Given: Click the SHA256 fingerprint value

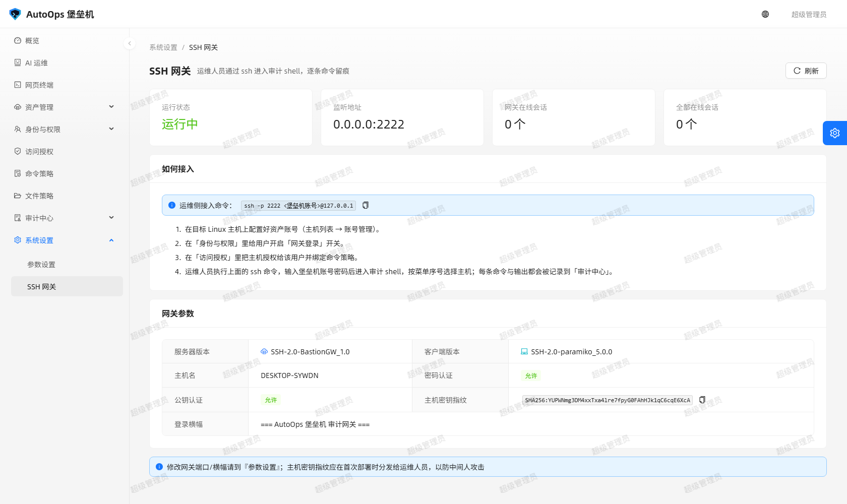Looking at the screenshot, I should tap(608, 400).
